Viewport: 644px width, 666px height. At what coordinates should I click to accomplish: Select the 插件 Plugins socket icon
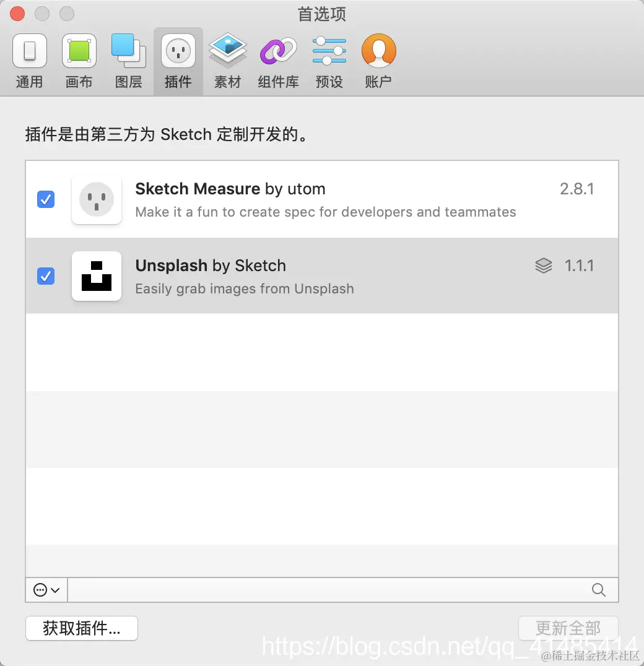click(178, 51)
